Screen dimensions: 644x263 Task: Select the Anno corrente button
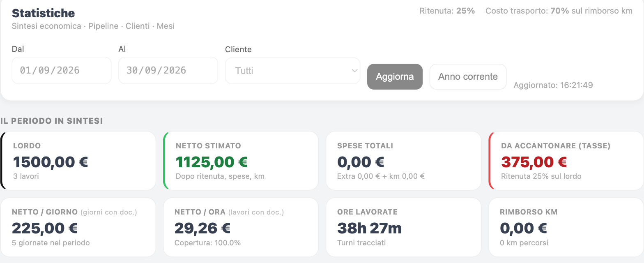coord(468,76)
